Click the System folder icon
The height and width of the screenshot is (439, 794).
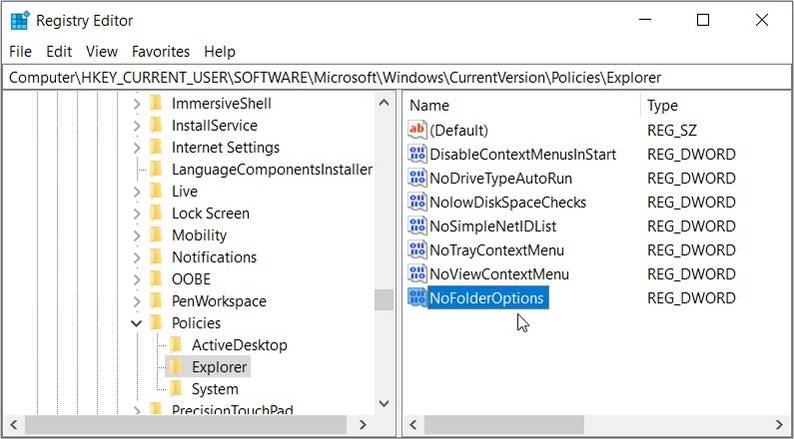point(176,389)
